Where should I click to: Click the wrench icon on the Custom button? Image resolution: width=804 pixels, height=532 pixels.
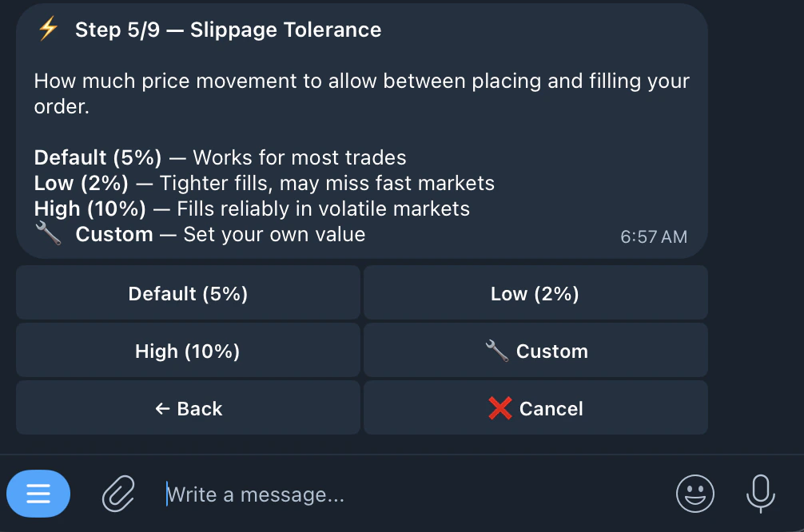coord(497,351)
